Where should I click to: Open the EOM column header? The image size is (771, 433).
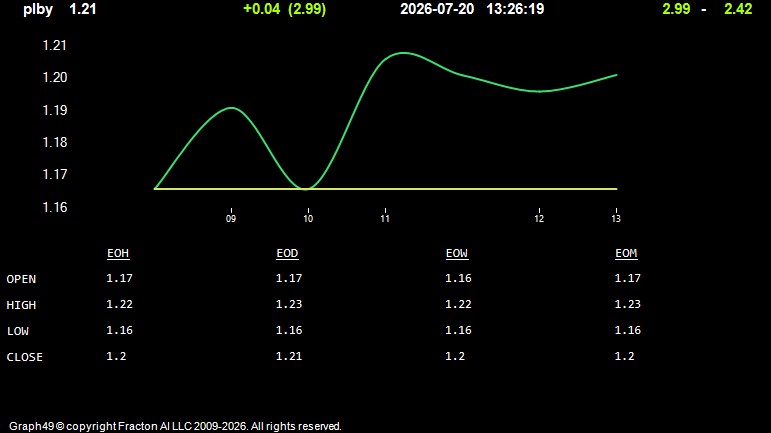tap(626, 253)
